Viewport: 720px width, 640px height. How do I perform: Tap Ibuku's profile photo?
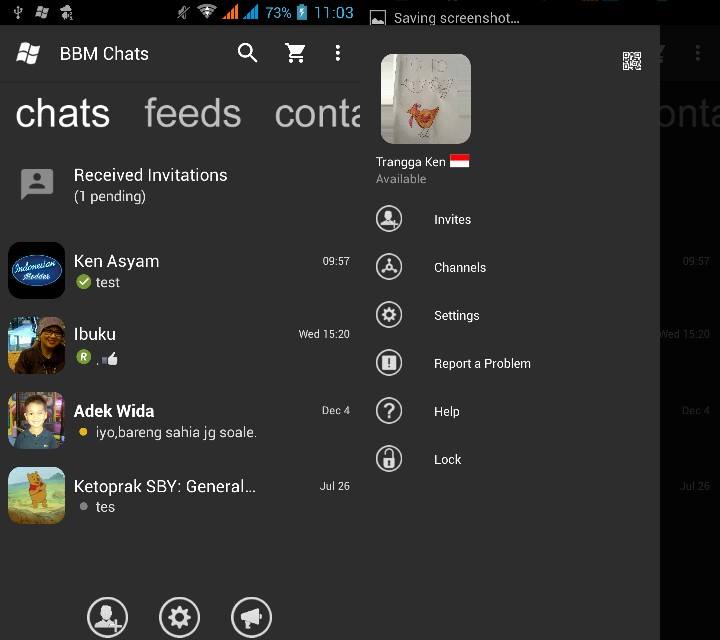[x=36, y=345]
